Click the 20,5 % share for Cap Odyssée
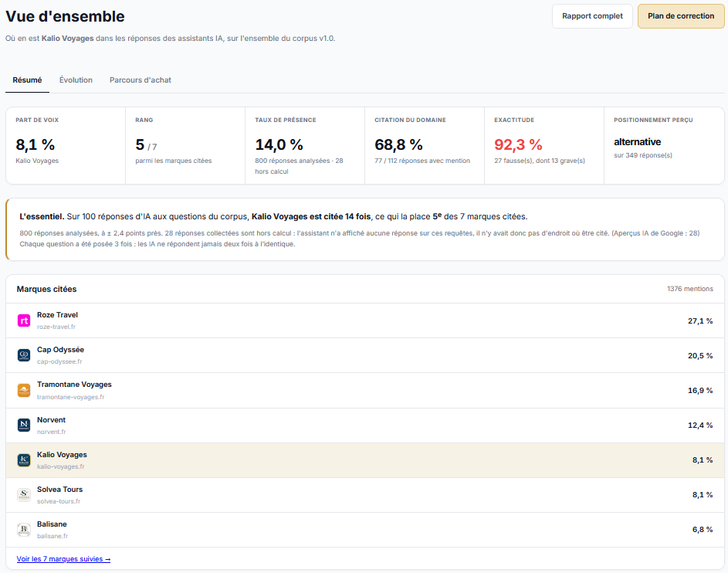 (x=700, y=356)
